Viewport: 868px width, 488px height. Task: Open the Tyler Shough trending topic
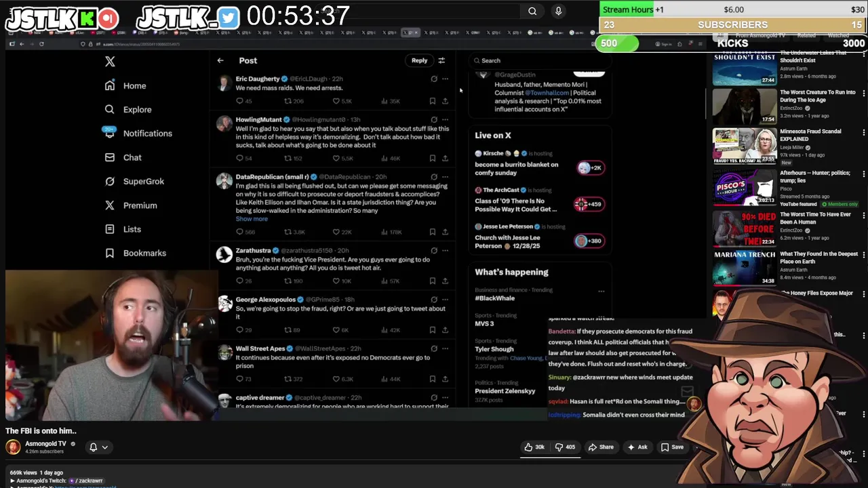pos(494,349)
